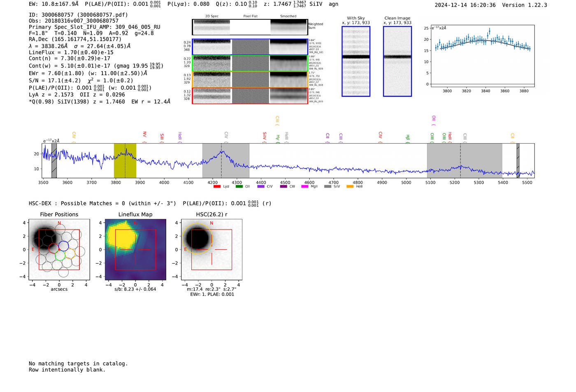The height and width of the screenshot is (392, 576).
Task: Click the gray CIV line marker above 4240Å
Action: tap(226, 137)
